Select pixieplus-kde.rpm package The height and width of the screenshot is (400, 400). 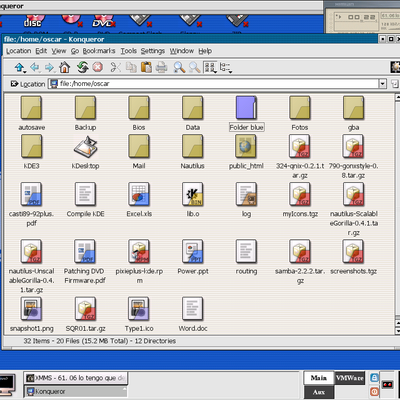click(139, 261)
